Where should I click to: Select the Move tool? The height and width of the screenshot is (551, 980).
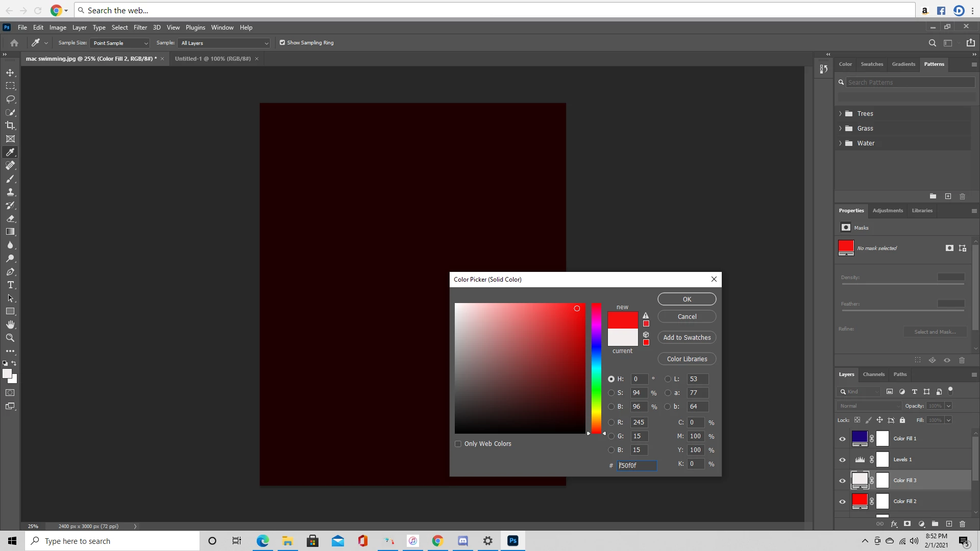point(10,73)
